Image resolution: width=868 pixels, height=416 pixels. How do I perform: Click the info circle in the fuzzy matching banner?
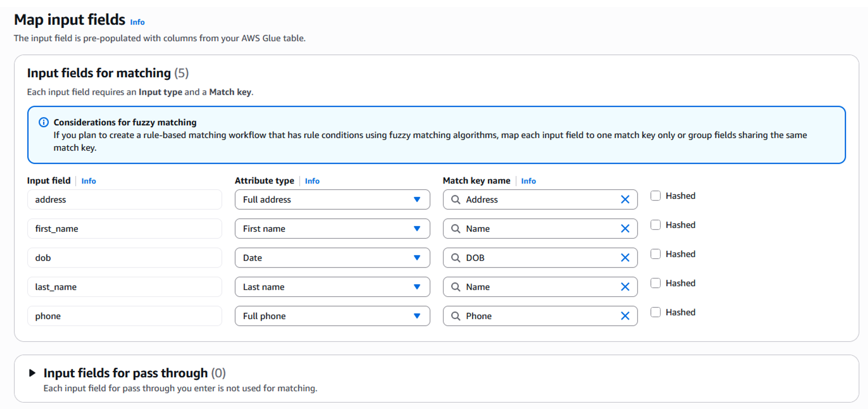coord(43,122)
